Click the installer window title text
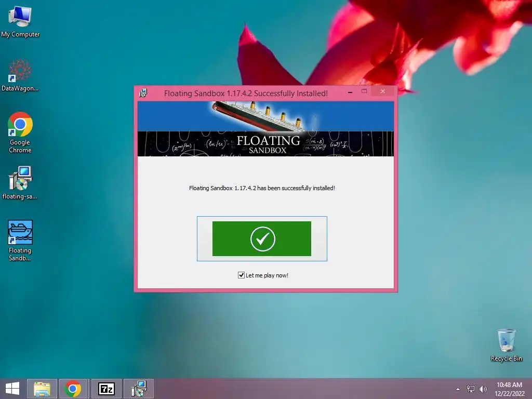 pyautogui.click(x=246, y=94)
